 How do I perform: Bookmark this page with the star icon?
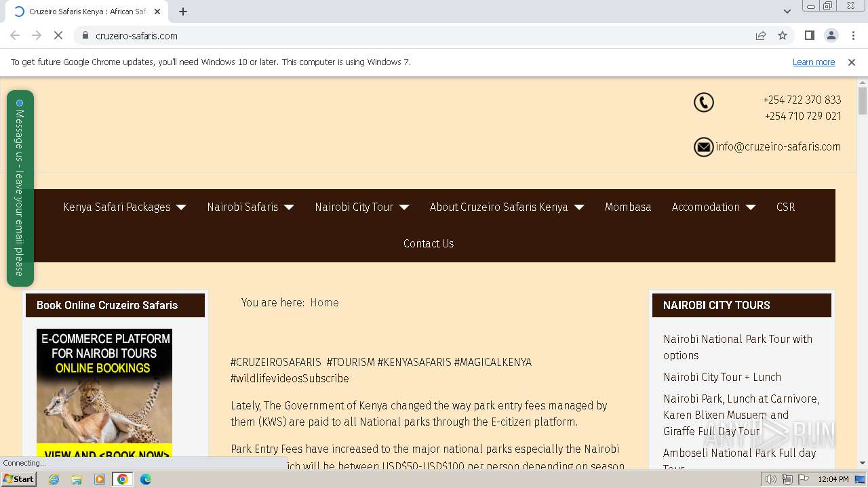pyautogui.click(x=783, y=35)
